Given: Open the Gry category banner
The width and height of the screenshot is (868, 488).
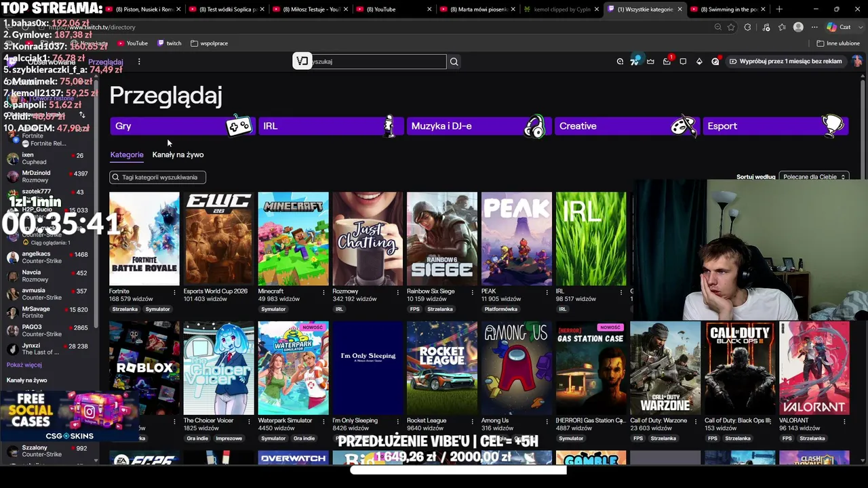Looking at the screenshot, I should click(x=182, y=126).
